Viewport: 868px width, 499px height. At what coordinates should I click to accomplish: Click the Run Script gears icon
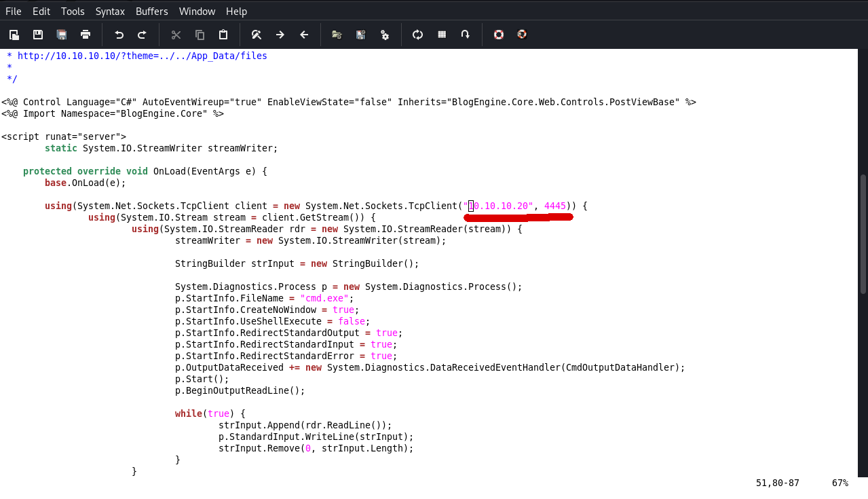(385, 35)
